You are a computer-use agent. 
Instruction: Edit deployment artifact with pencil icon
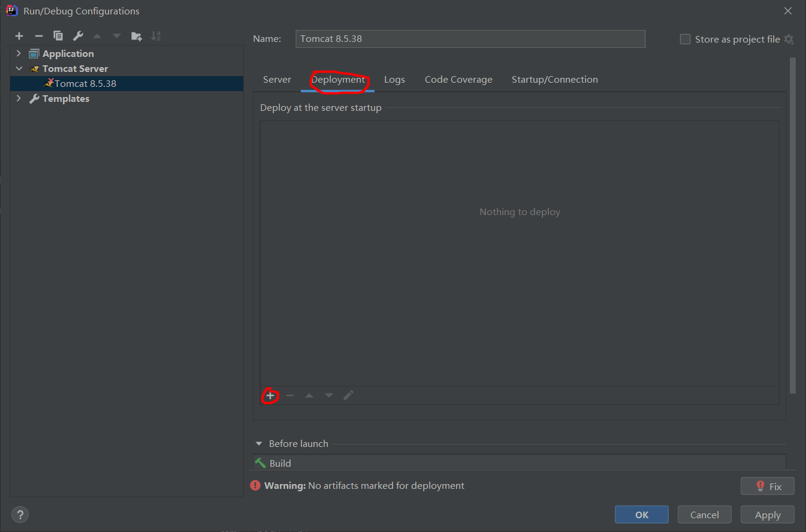[x=349, y=395]
